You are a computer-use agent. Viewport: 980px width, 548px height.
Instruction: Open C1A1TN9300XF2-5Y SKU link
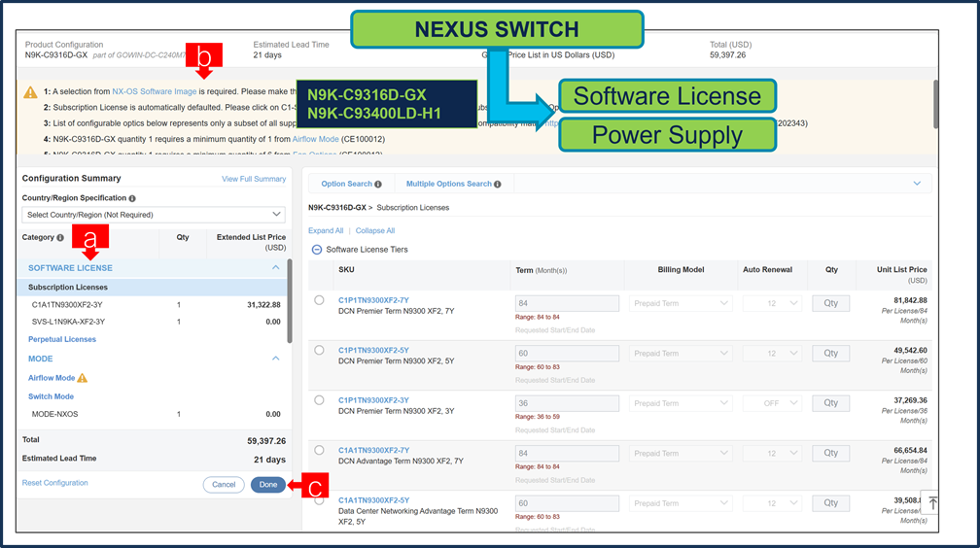click(373, 500)
